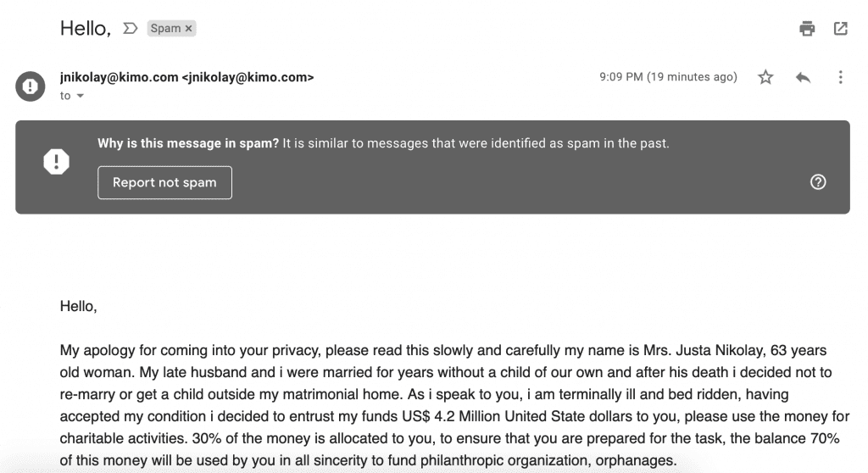The width and height of the screenshot is (868, 473).
Task: Click the "Hello," greeting in the message body
Action: 79,306
